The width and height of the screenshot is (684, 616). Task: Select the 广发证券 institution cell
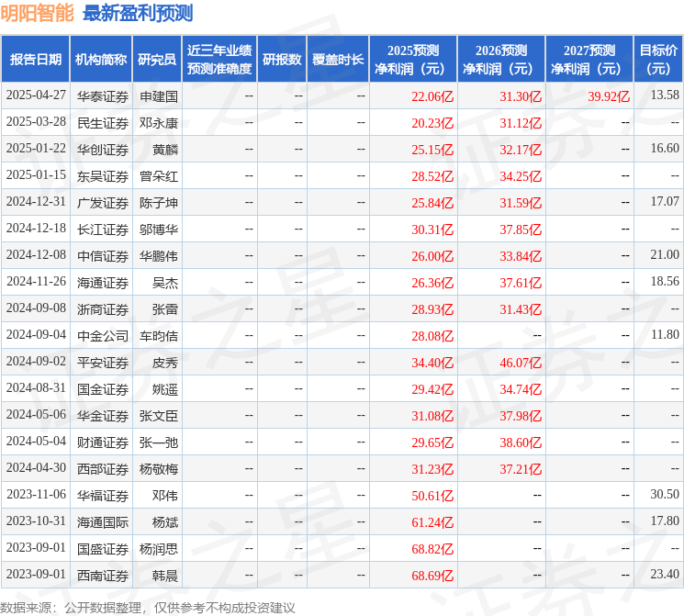(x=103, y=203)
